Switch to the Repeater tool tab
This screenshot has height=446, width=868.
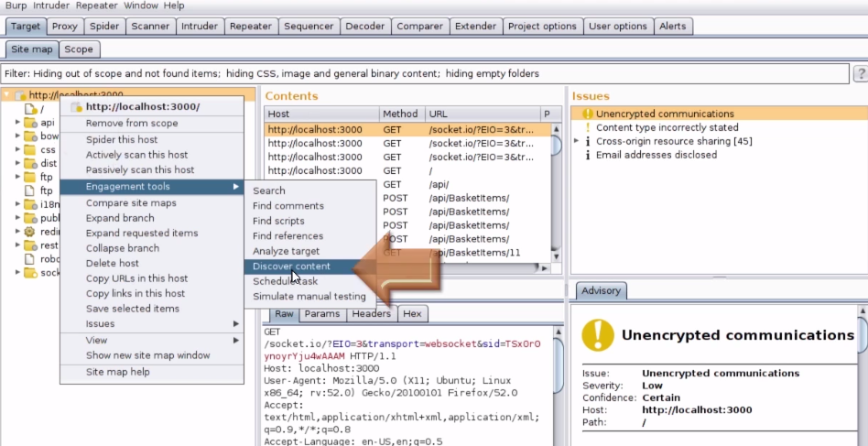[251, 26]
